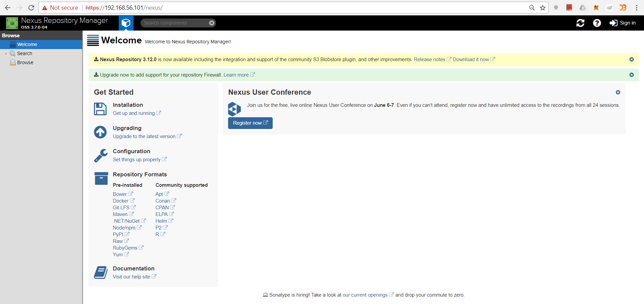Click the Not secure warning in address bar
The image size is (644, 304).
pyautogui.click(x=60, y=8)
